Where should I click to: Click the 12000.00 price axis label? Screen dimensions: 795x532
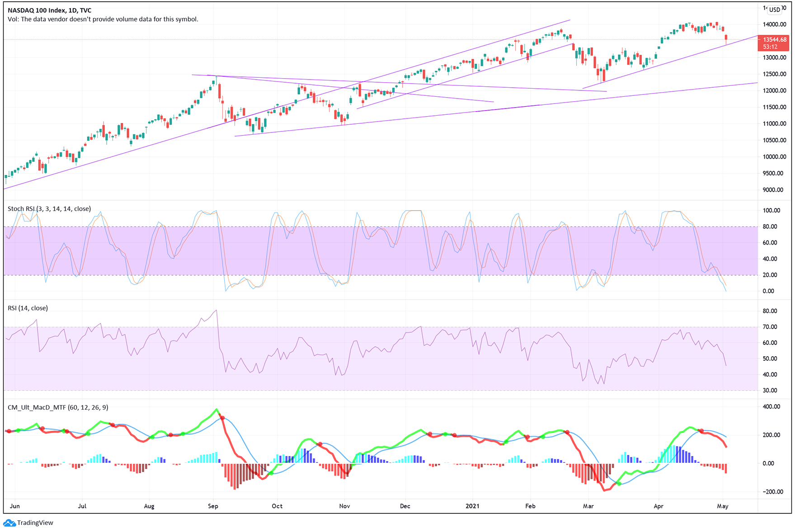(x=774, y=91)
